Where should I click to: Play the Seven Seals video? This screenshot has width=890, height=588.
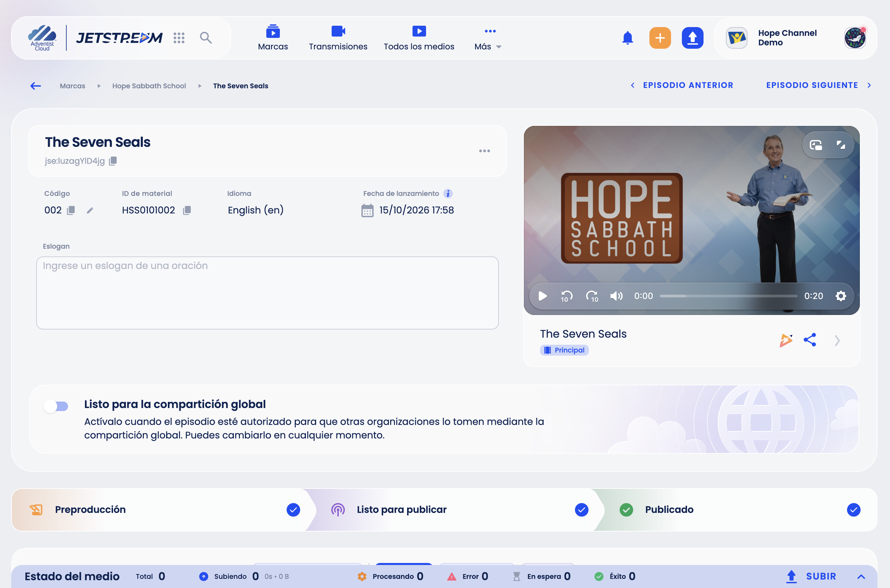[x=542, y=296]
